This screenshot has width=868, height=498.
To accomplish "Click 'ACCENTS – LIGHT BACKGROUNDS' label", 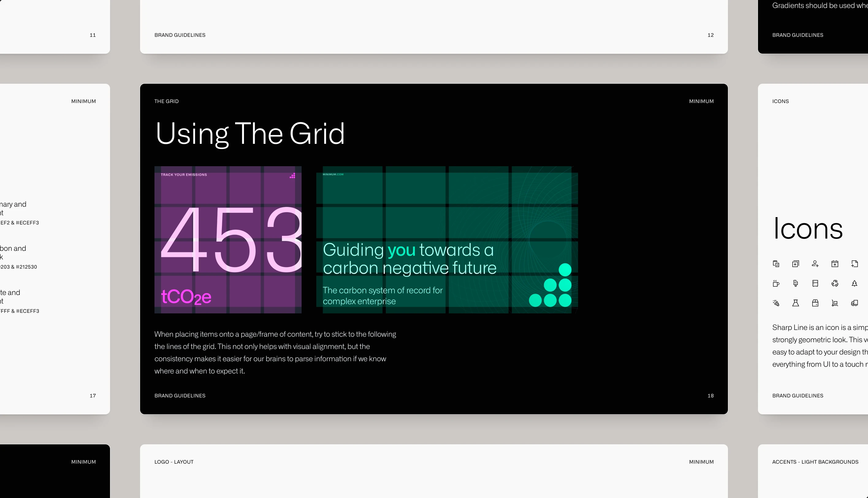I will (815, 462).
